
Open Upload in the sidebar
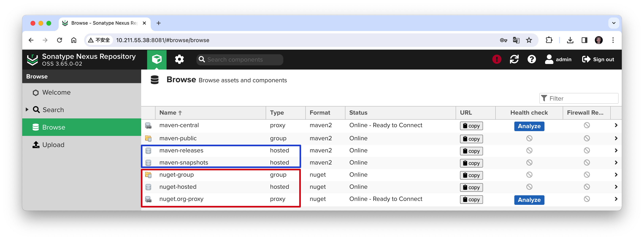pyautogui.click(x=49, y=145)
